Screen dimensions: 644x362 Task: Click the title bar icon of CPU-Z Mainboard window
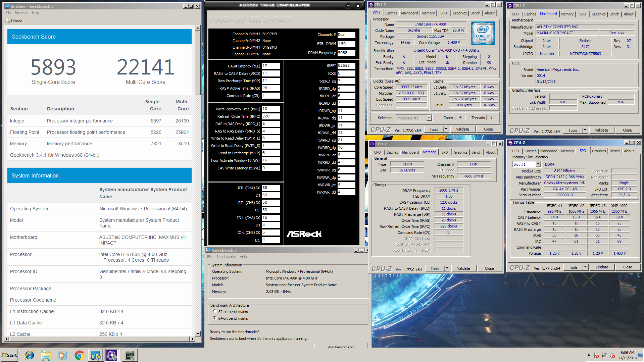click(510, 6)
